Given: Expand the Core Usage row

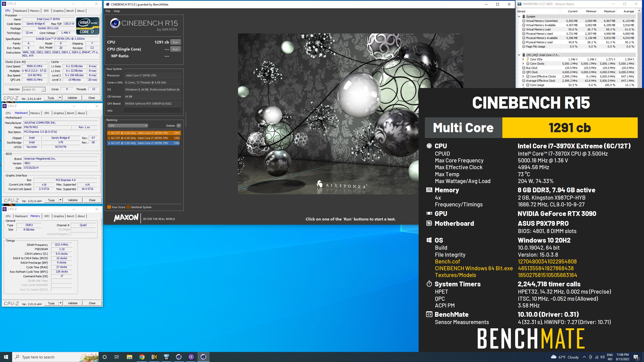Looking at the screenshot, I should coord(523,85).
